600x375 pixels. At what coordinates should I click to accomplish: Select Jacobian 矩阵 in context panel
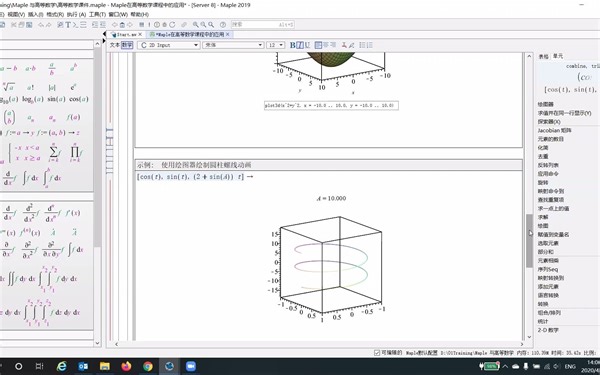click(x=554, y=130)
